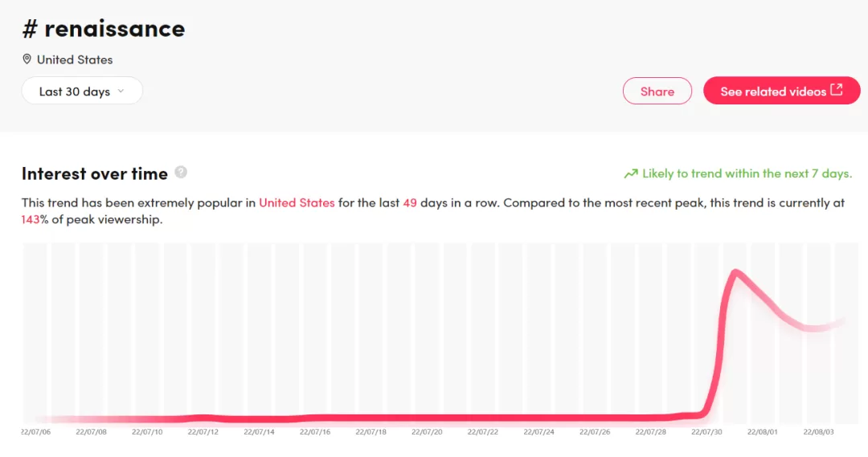This screenshot has width=868, height=457.
Task: Open the Last 30 days dropdown
Action: pos(82,92)
